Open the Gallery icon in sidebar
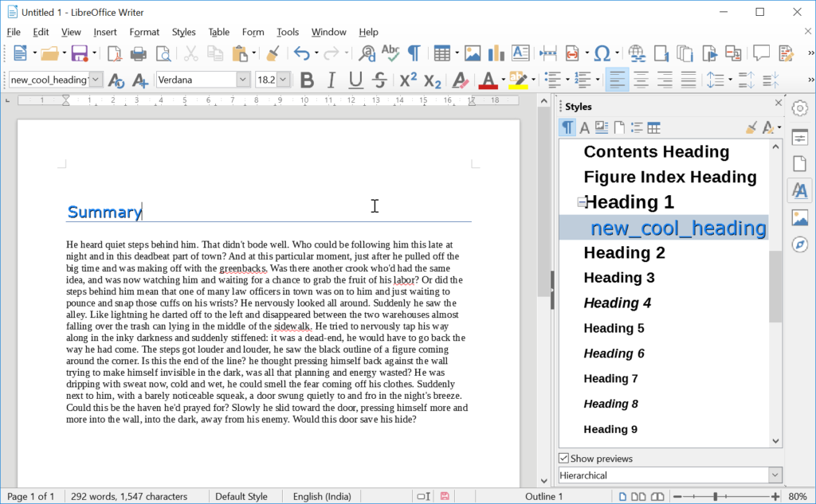 (800, 217)
